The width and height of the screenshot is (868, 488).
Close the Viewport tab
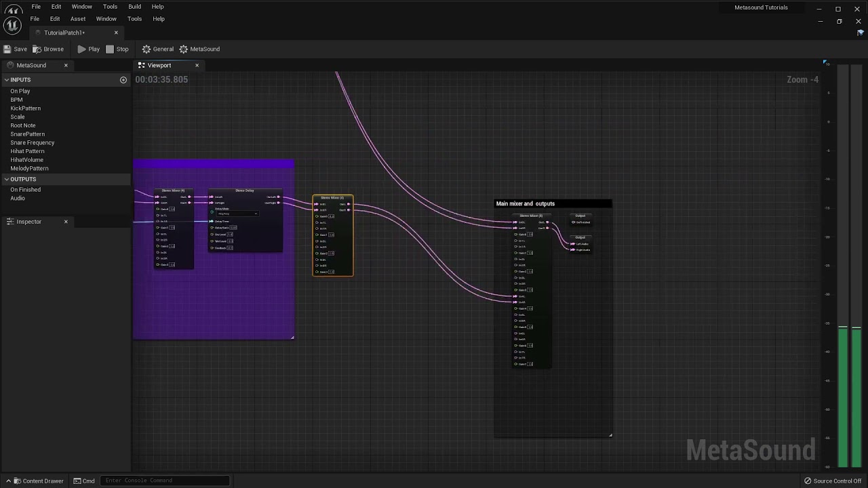197,65
